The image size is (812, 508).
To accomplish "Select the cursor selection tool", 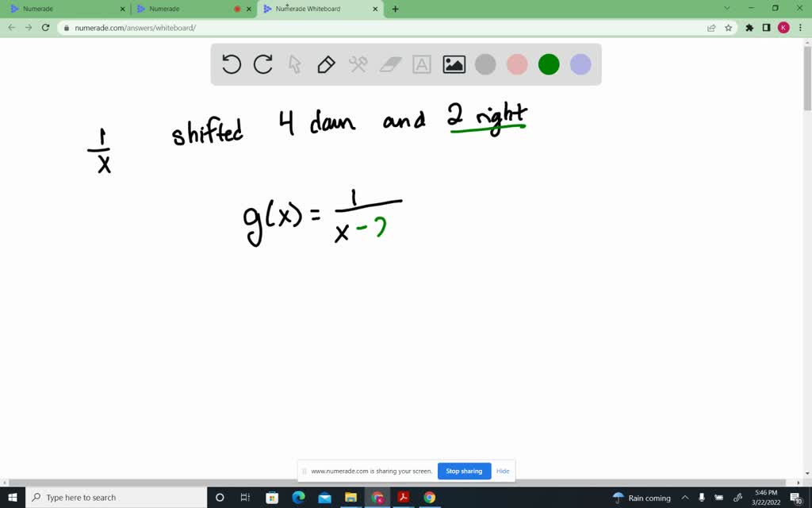I will pyautogui.click(x=294, y=64).
